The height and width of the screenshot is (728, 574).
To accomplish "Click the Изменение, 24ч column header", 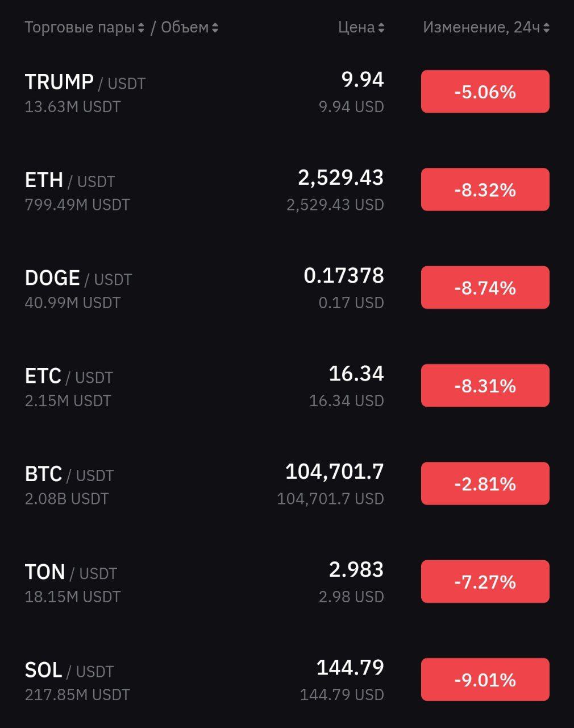I will coord(481,27).
